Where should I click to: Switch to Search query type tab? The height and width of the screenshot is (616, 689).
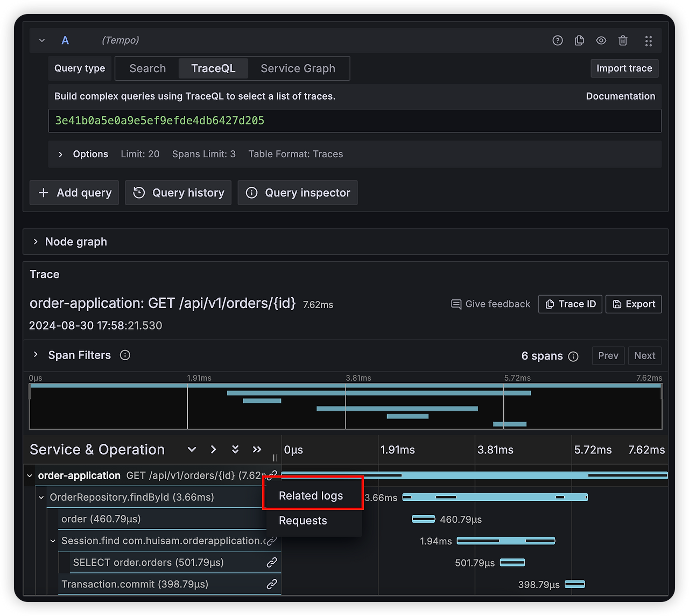[x=147, y=68]
